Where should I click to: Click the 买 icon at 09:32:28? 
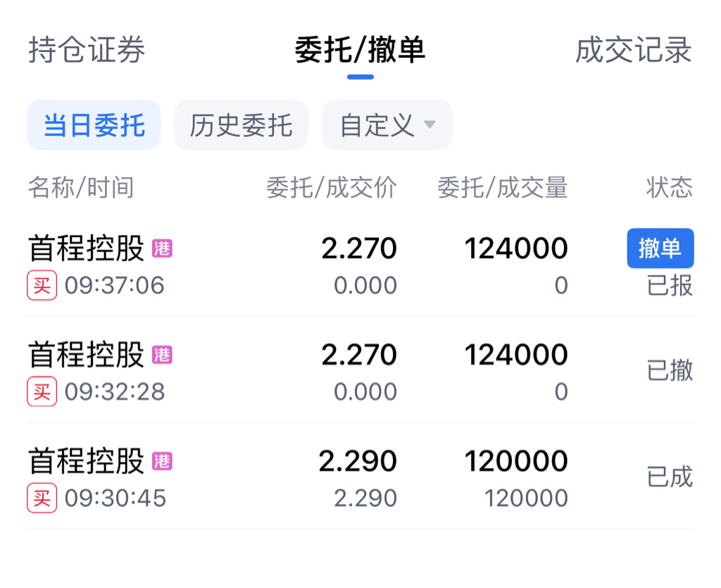pyautogui.click(x=42, y=392)
